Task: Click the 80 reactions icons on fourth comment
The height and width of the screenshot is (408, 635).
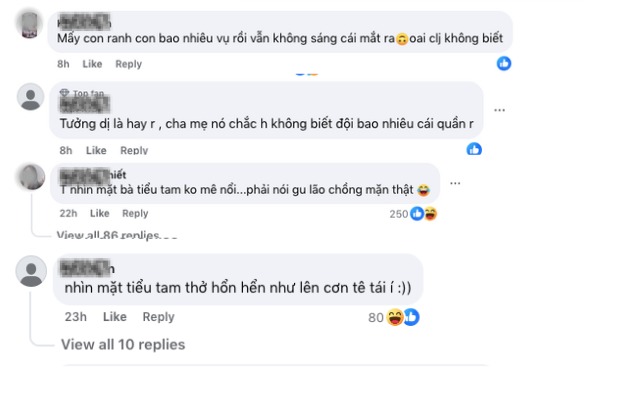Action: [x=402, y=317]
